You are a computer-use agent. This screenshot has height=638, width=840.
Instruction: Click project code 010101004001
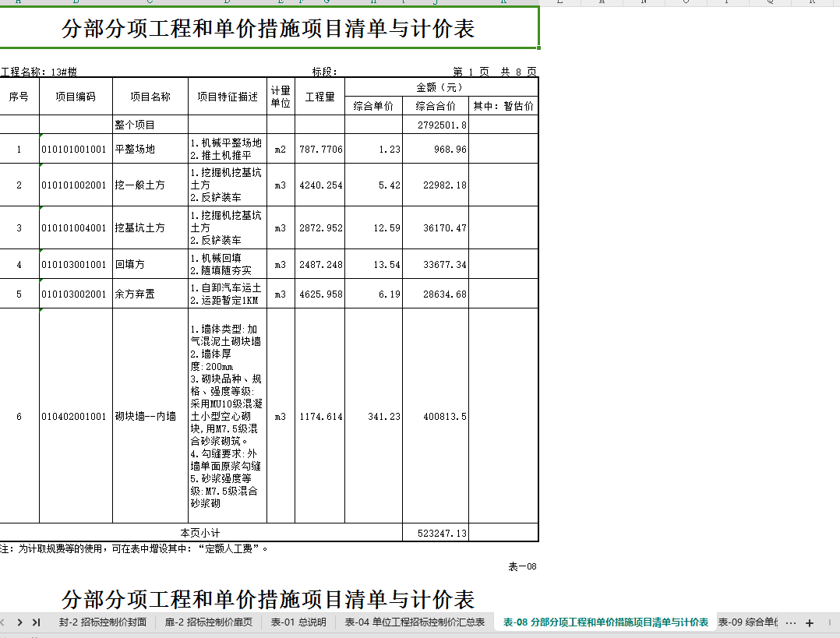point(76,227)
